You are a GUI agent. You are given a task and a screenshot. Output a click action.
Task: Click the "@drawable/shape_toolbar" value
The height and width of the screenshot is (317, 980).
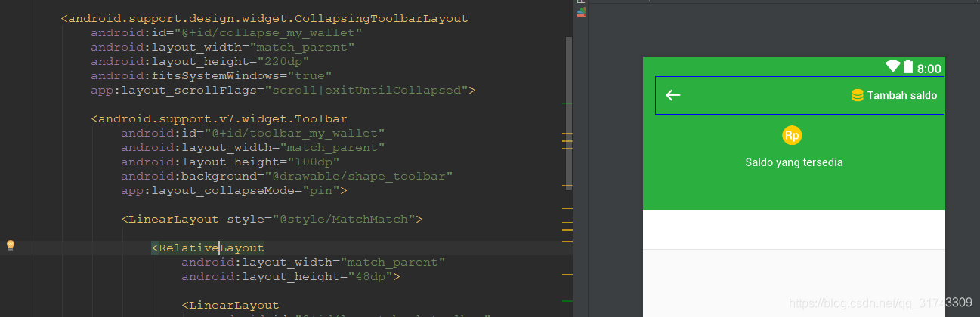(x=359, y=177)
